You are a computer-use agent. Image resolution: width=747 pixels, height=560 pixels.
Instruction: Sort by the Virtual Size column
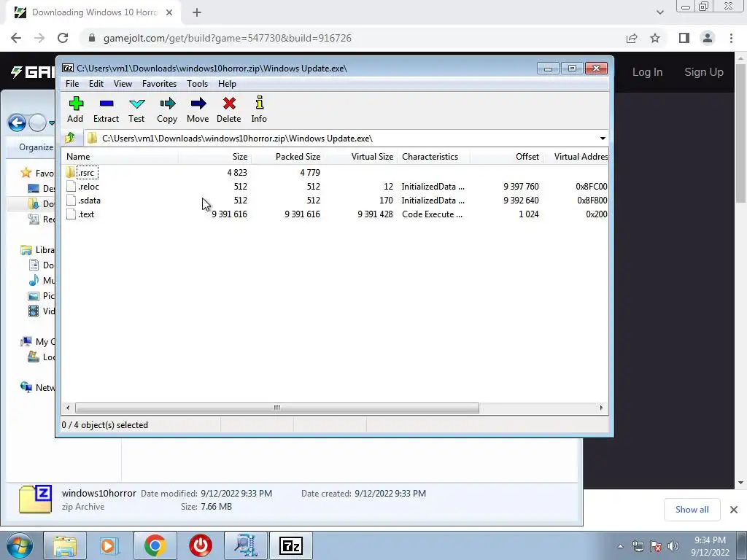[x=360, y=157]
